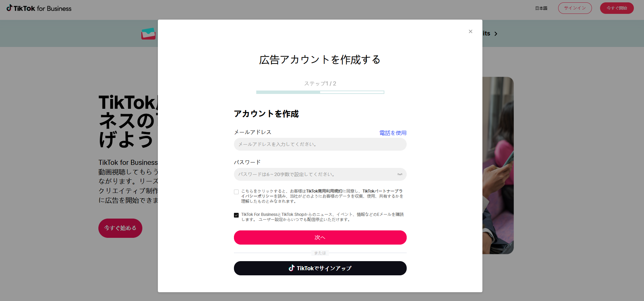Click the email address input field
This screenshot has width=644, height=301.
pos(320,144)
